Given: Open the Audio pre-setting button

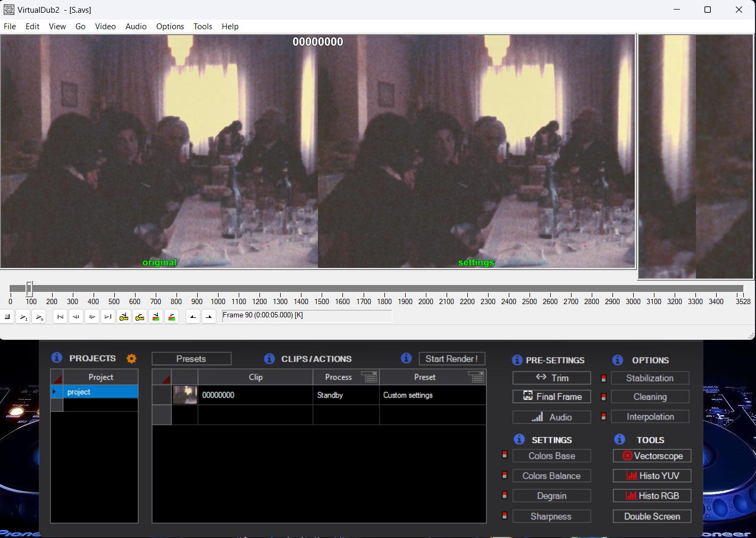Looking at the screenshot, I should point(552,417).
